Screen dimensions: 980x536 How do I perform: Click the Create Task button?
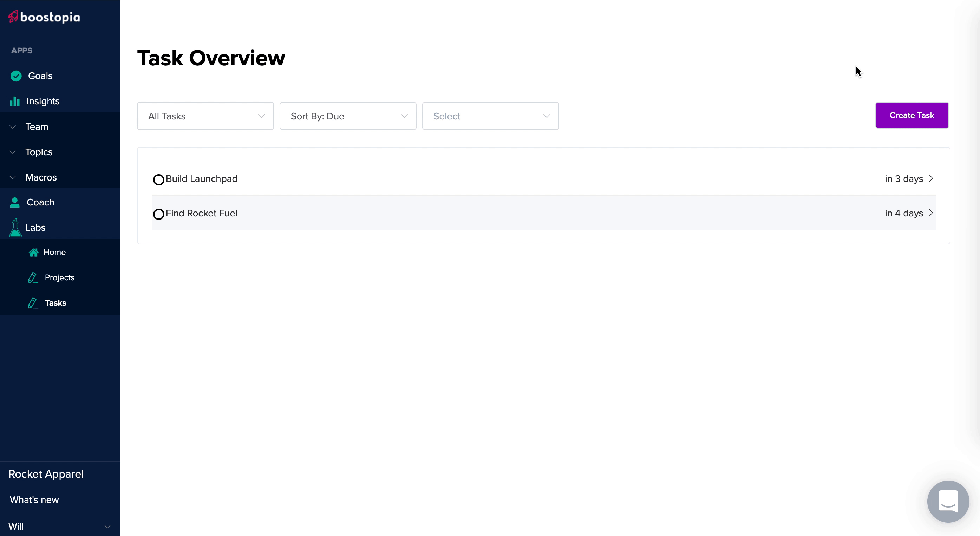tap(912, 115)
